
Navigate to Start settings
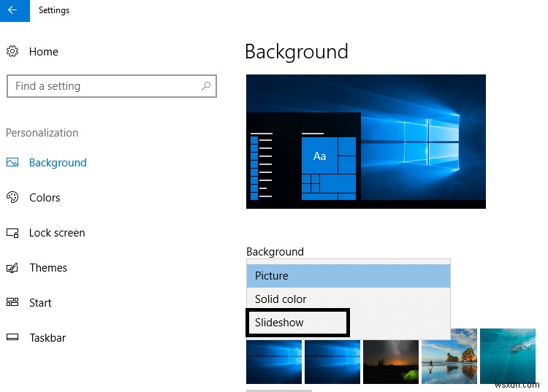click(x=40, y=303)
